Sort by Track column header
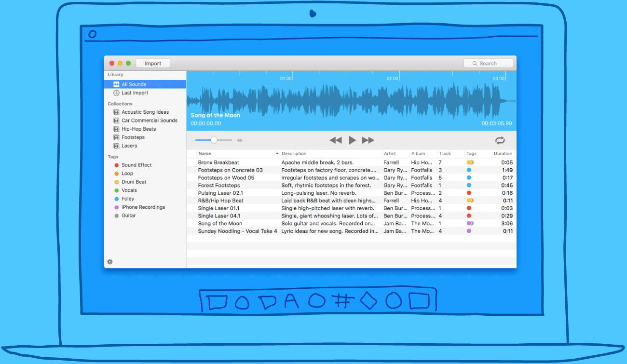The width and height of the screenshot is (627, 364). click(451, 154)
